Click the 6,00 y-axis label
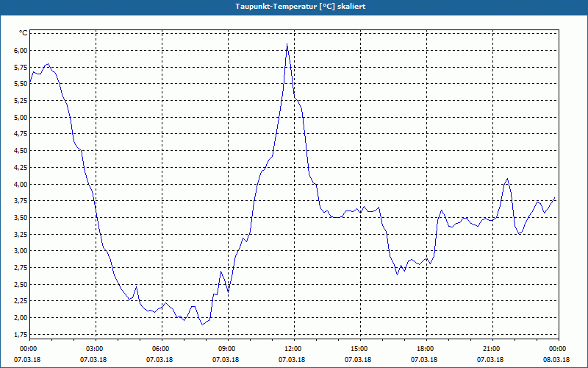This screenshot has height=368, width=588. (x=21, y=51)
